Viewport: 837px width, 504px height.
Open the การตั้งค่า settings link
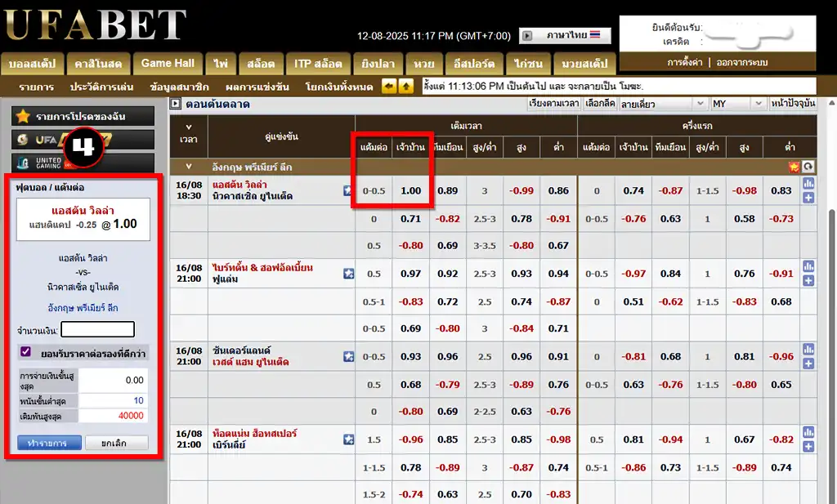684,62
